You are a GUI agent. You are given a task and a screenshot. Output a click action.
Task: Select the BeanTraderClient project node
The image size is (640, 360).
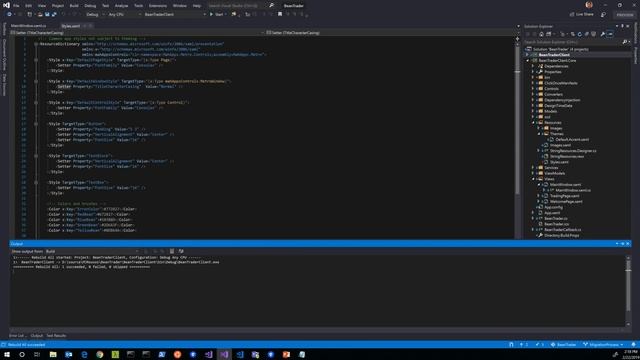coord(554,55)
